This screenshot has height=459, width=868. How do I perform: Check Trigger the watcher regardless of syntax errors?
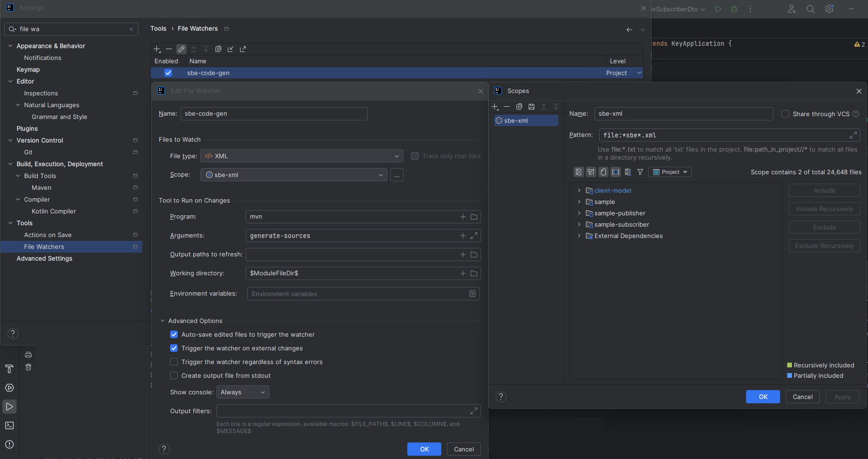click(x=174, y=362)
